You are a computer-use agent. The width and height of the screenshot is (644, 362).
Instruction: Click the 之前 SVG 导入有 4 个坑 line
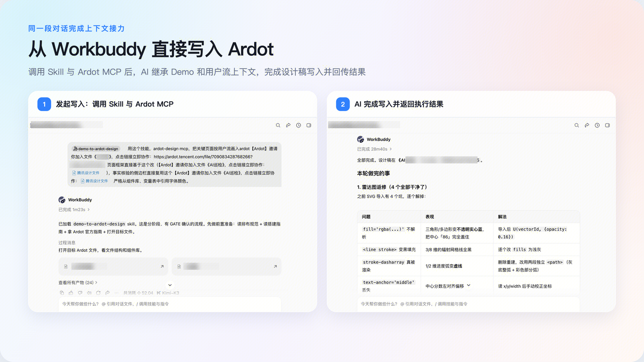point(392,196)
